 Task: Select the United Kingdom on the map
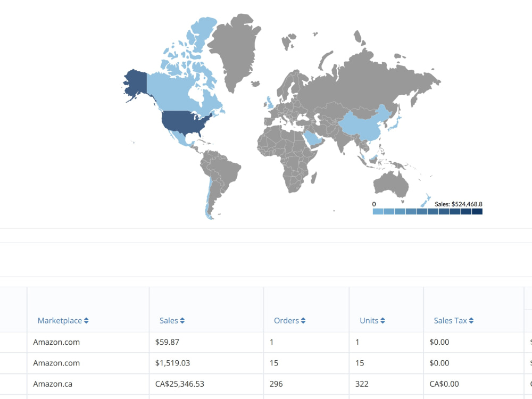pyautogui.click(x=269, y=103)
